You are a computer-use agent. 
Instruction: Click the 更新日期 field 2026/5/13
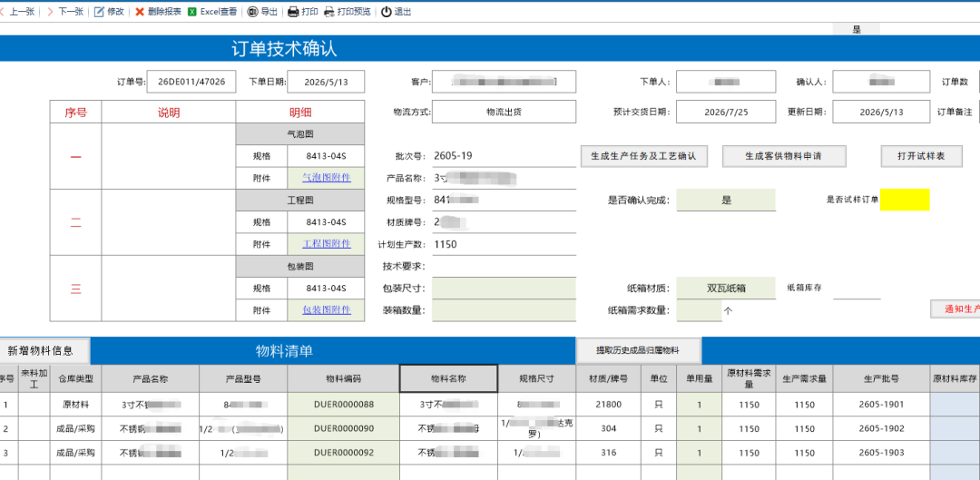tap(881, 113)
